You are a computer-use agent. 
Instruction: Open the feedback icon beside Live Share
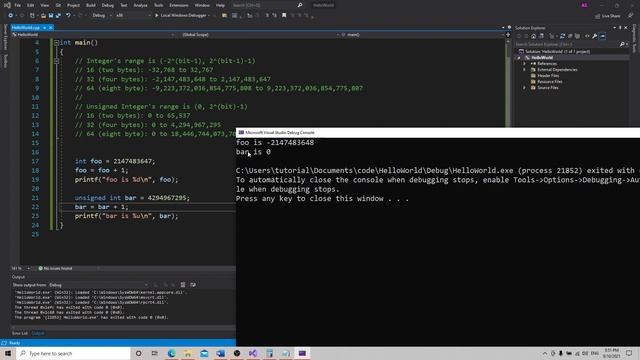coord(630,16)
